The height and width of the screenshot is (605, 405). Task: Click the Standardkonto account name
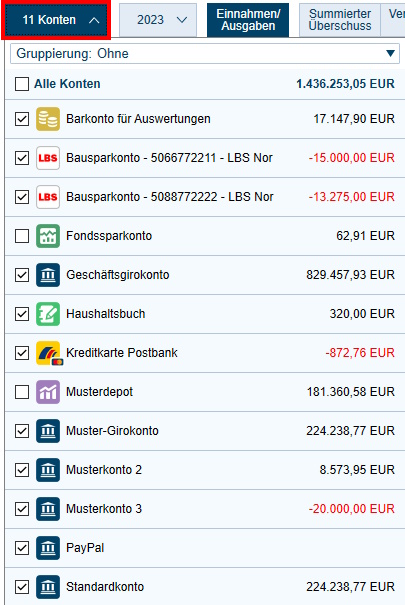(105, 586)
